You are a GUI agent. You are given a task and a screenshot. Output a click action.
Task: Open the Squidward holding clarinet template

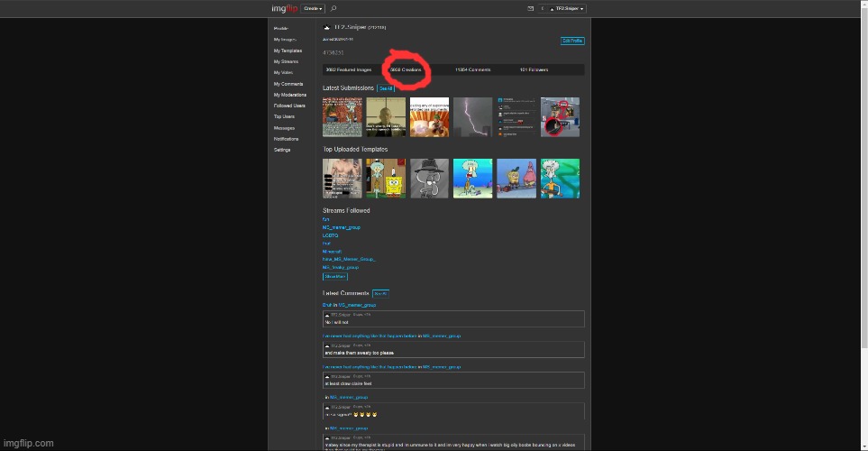(x=560, y=179)
